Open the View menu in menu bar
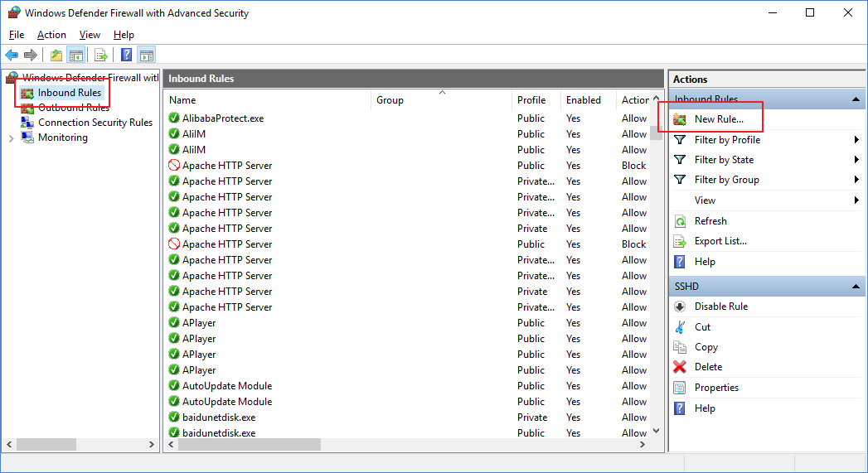 click(90, 35)
